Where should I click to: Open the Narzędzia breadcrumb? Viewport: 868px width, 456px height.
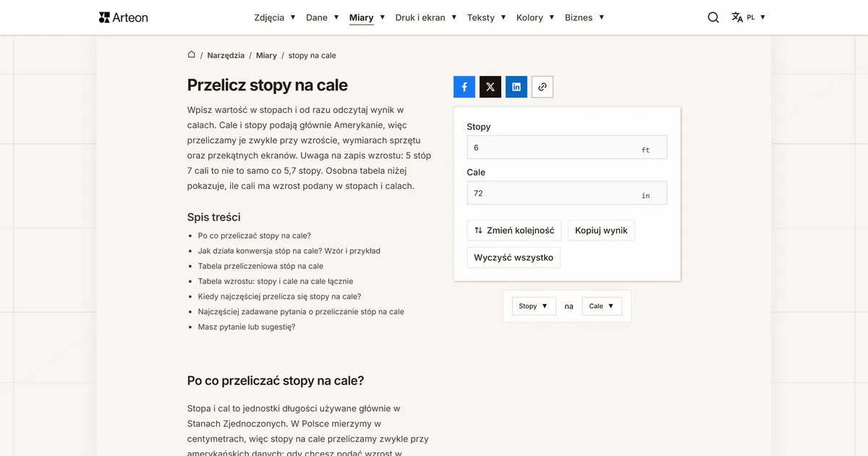(226, 56)
